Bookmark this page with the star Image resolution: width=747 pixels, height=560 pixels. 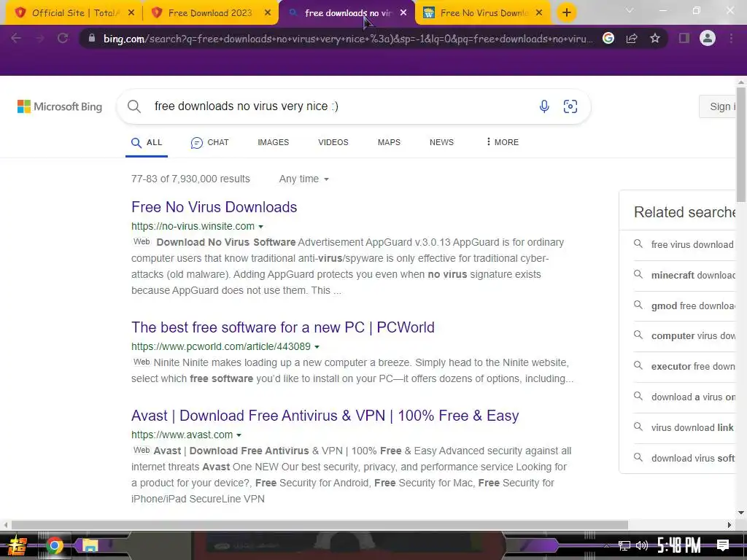(655, 38)
